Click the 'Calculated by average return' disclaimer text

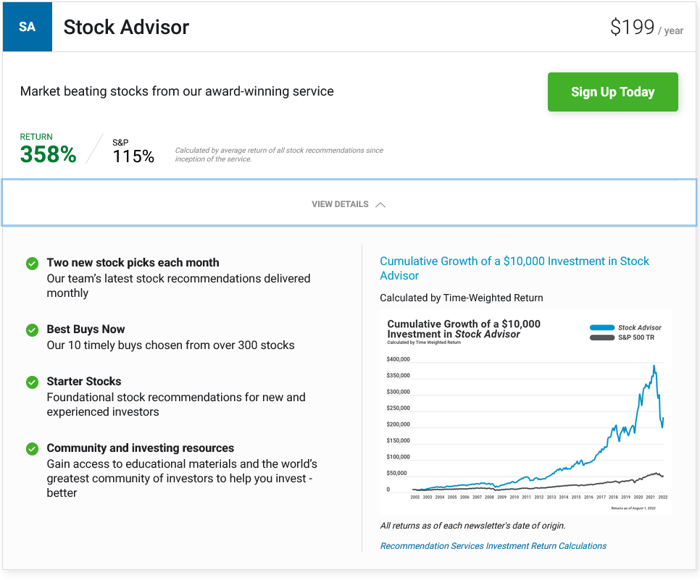[x=279, y=154]
